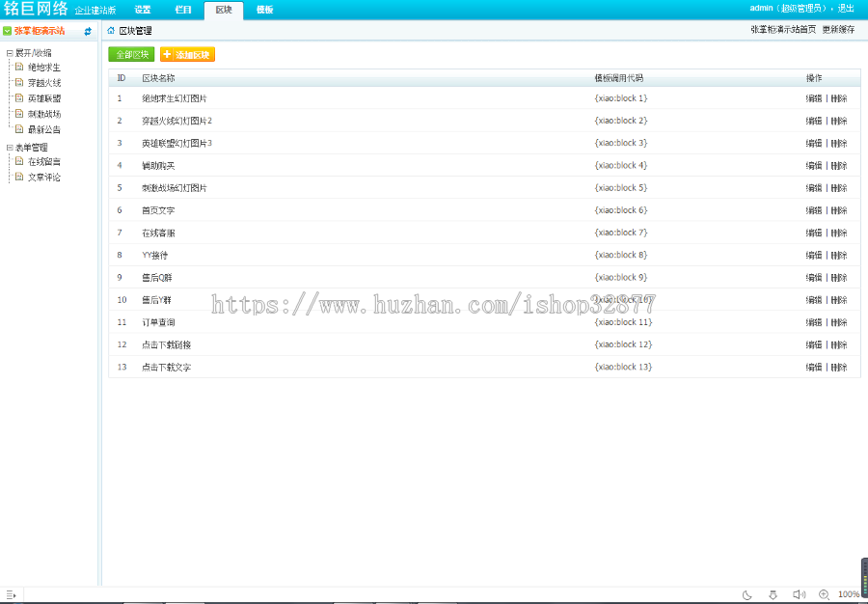This screenshot has height=604, width=868.
Task: Edit the YY接待 block
Action: coord(814,256)
